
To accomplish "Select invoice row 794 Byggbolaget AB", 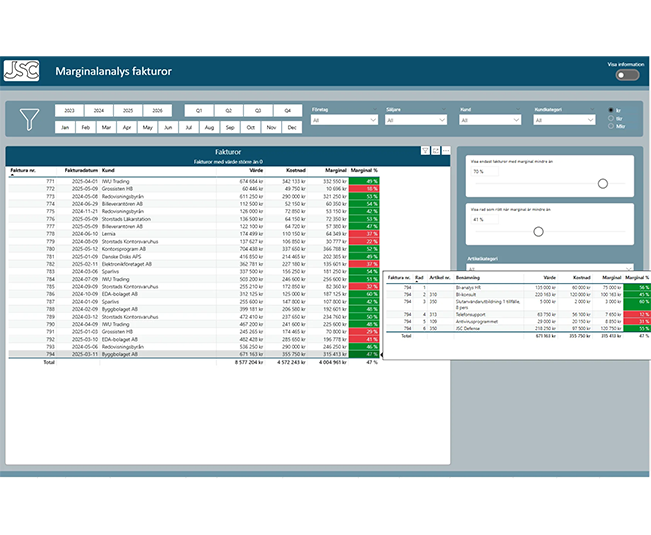I will pyautogui.click(x=194, y=354).
